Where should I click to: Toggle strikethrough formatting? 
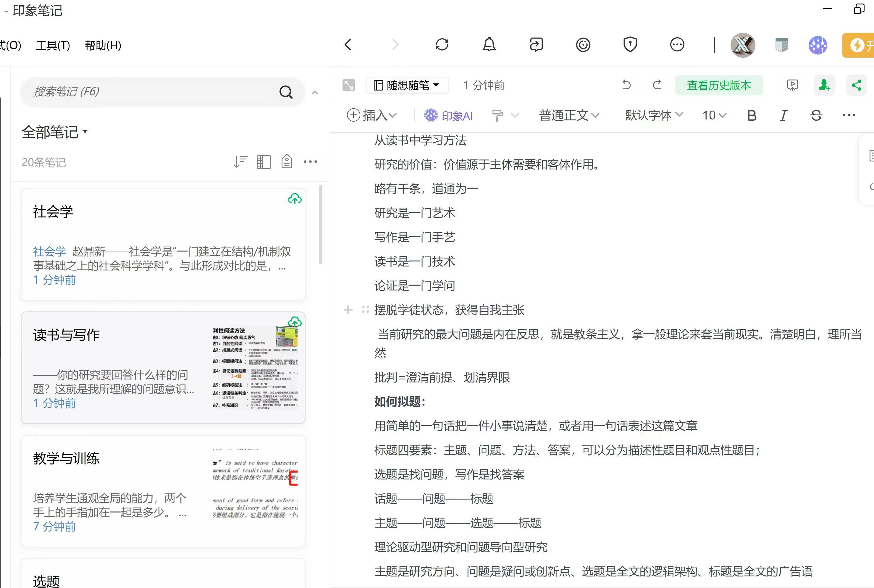click(816, 115)
